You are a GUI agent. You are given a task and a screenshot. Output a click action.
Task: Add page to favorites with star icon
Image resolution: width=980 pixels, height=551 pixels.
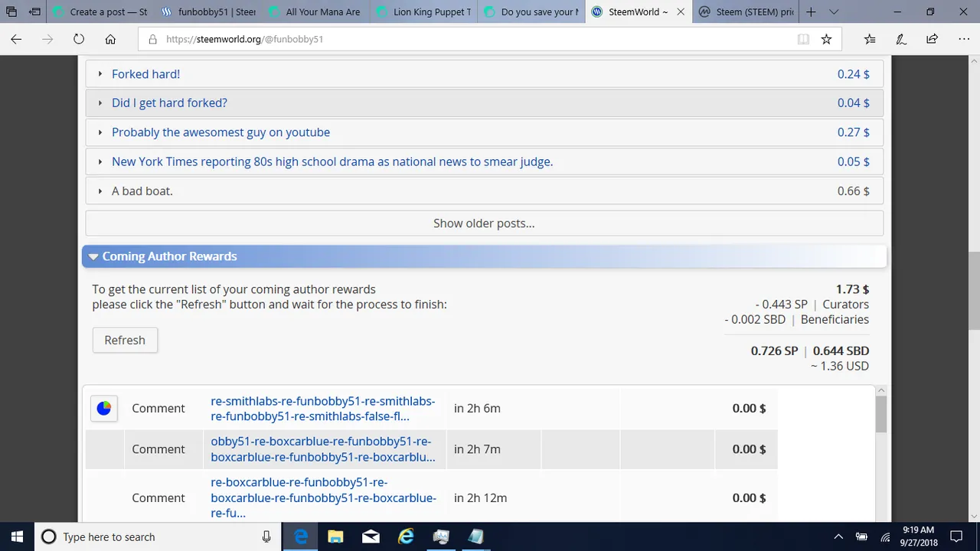tap(826, 39)
